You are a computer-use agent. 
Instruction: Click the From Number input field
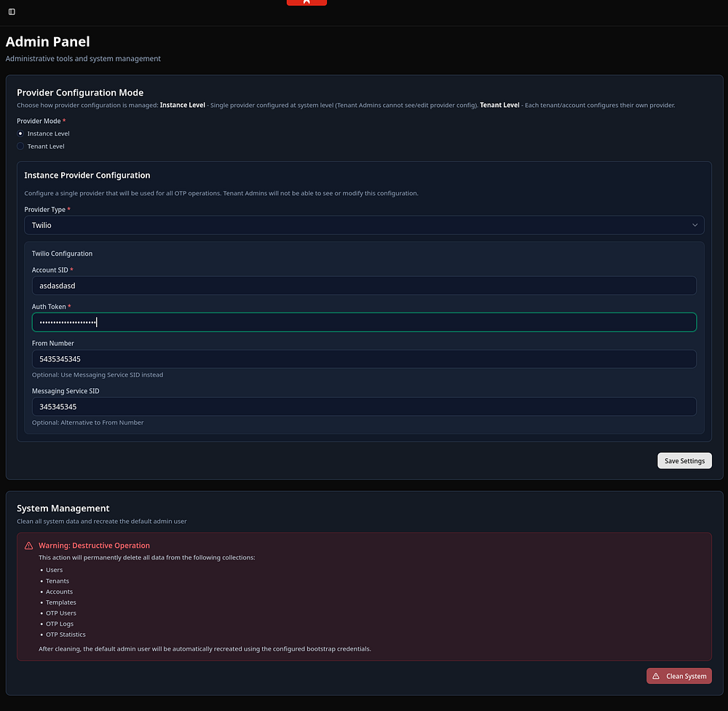point(364,358)
